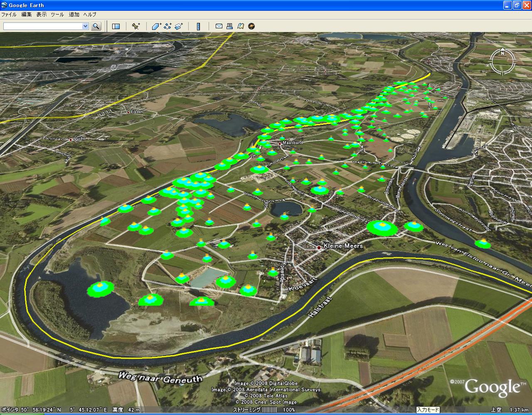The width and height of the screenshot is (532, 415).
Task: Click the N on the compass ring
Action: pos(502,53)
